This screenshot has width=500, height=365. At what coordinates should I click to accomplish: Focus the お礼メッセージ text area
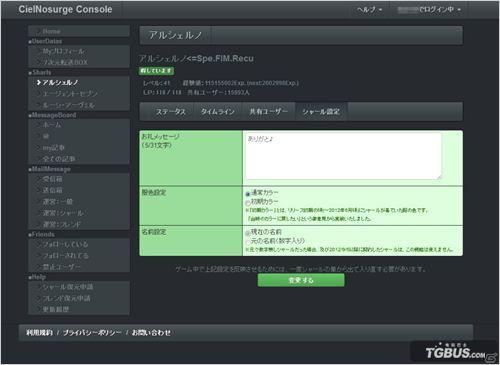coord(344,156)
